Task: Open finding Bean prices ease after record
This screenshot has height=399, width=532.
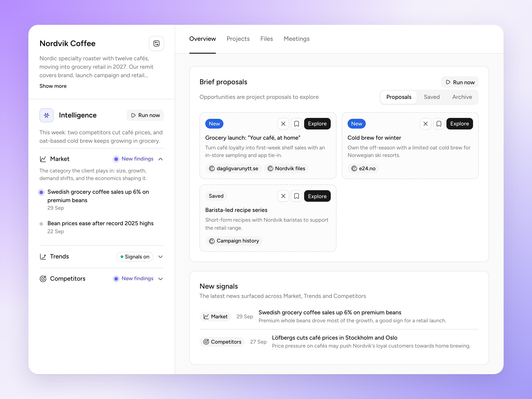Action: tap(100, 223)
